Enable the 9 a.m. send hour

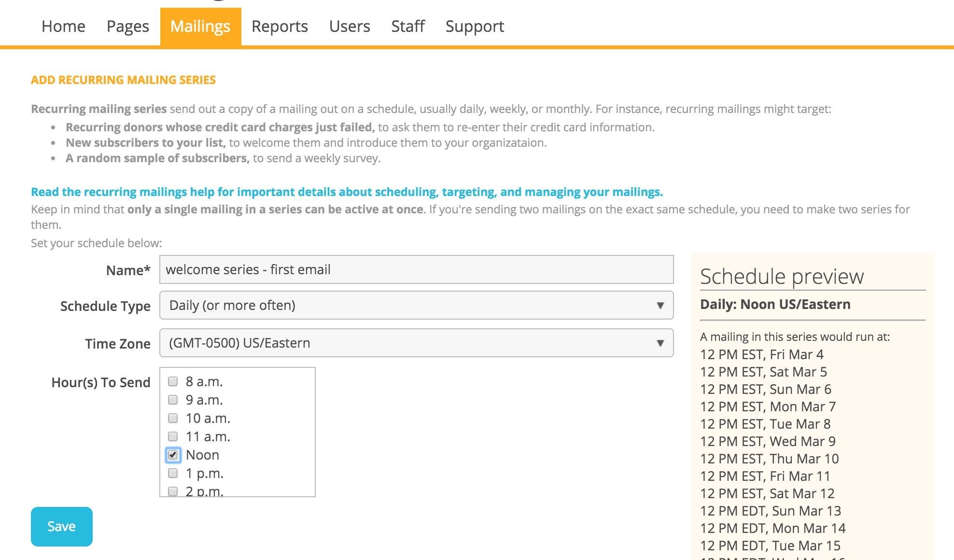coord(173,400)
